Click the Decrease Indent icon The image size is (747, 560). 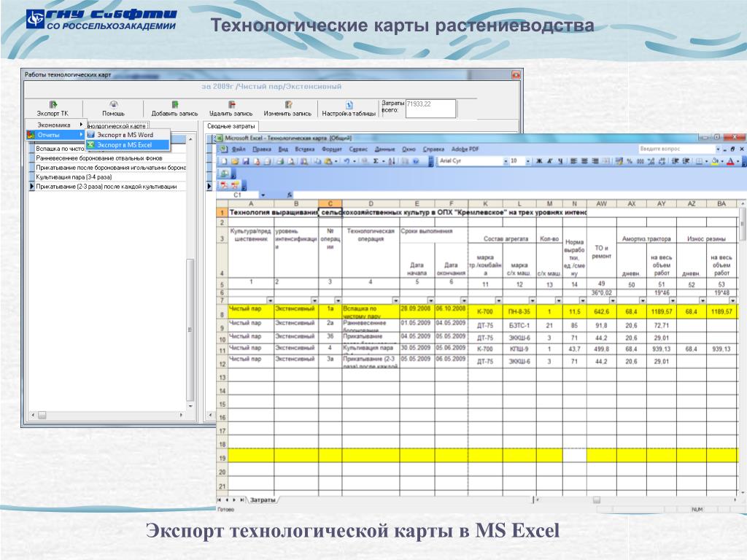[675, 161]
